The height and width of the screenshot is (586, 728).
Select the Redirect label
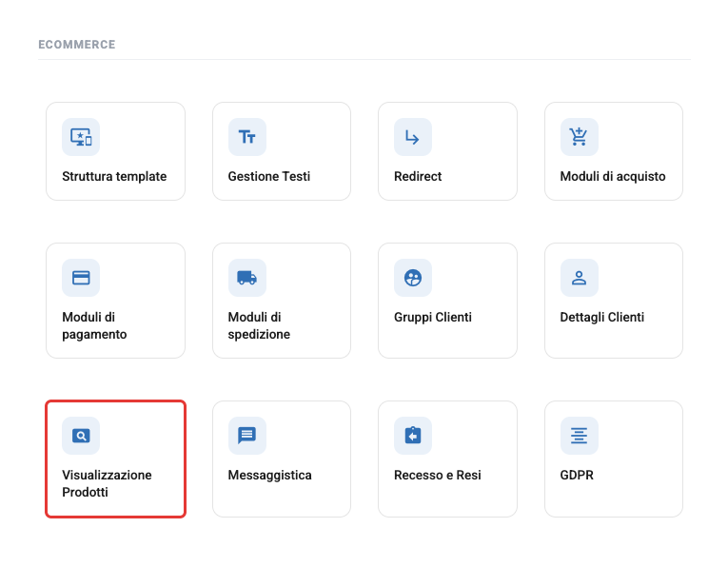pyautogui.click(x=418, y=176)
